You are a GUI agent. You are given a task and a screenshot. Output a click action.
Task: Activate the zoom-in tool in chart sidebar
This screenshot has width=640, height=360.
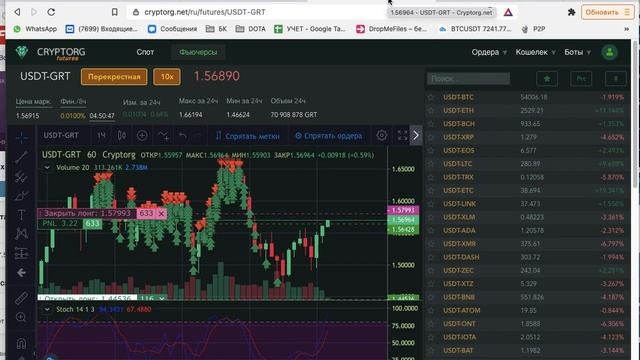[21, 317]
